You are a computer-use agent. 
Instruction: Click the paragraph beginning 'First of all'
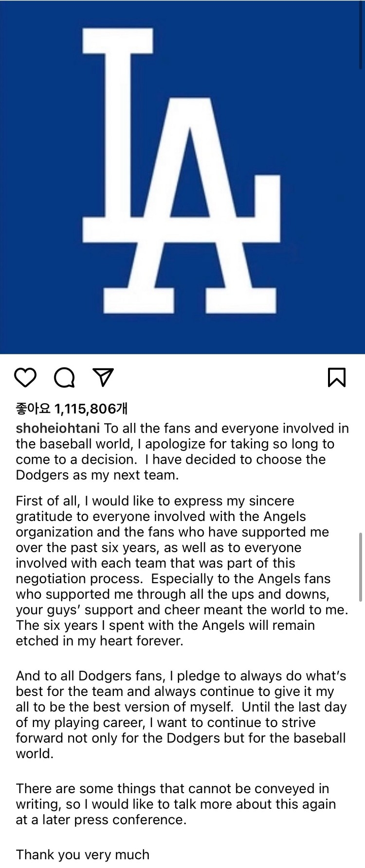tap(182, 571)
